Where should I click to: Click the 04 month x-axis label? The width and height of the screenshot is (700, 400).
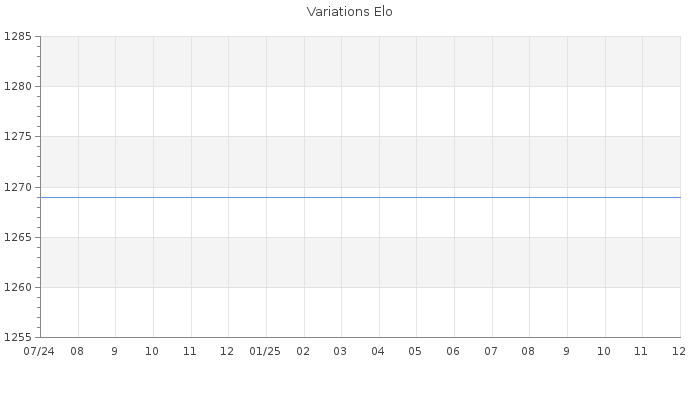[378, 352]
